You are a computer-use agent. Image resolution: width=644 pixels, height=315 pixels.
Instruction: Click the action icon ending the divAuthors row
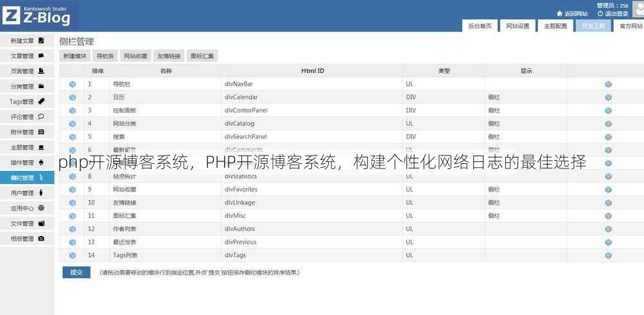[608, 229]
